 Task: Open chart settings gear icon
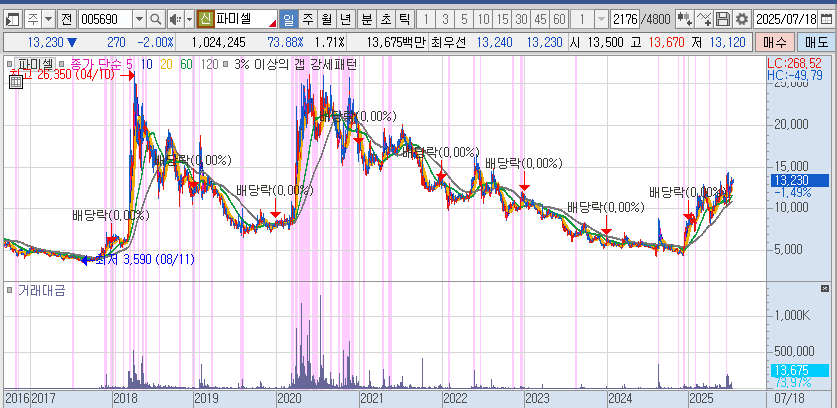point(741,19)
